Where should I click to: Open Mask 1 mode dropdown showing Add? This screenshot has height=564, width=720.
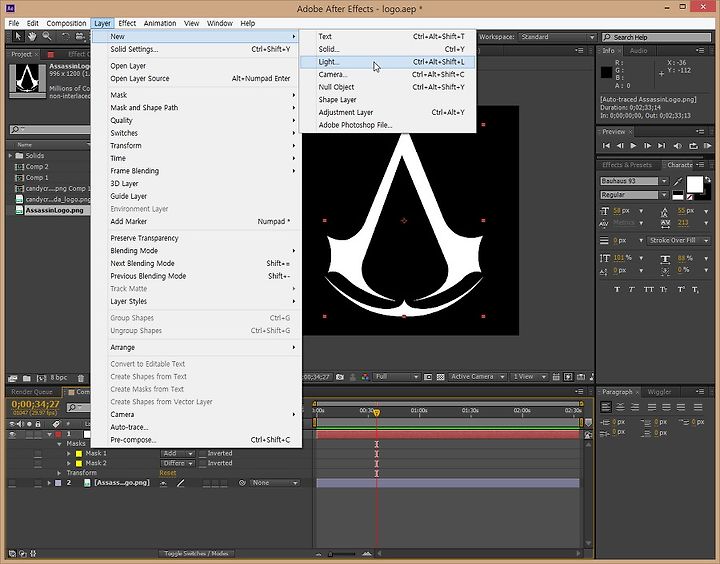pyautogui.click(x=177, y=453)
